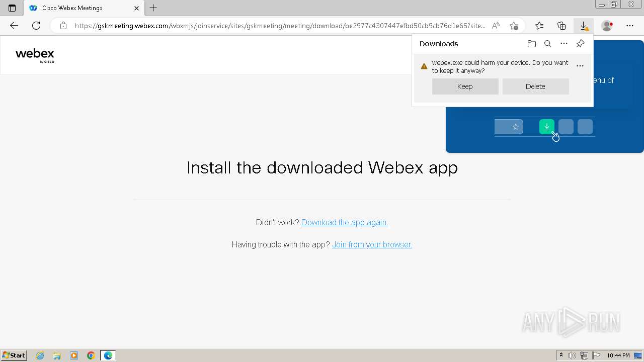The height and width of the screenshot is (362, 644).
Task: View site information lock icon
Action: (63, 26)
